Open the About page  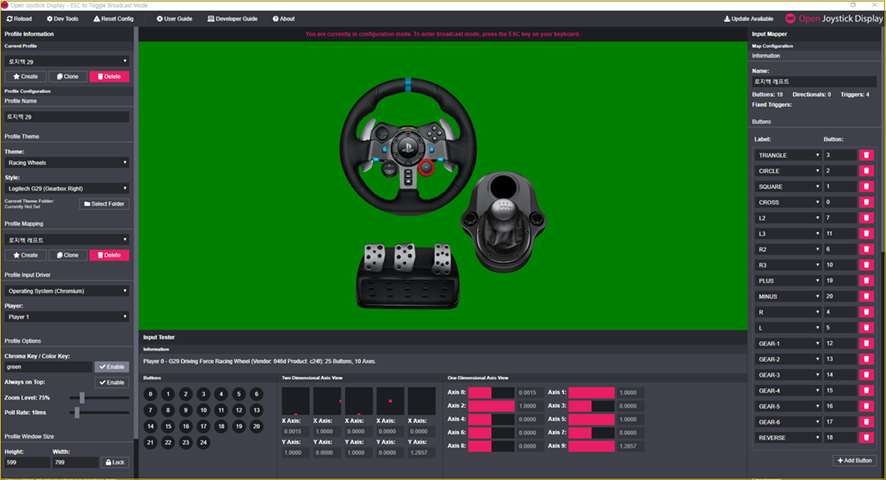(x=284, y=19)
